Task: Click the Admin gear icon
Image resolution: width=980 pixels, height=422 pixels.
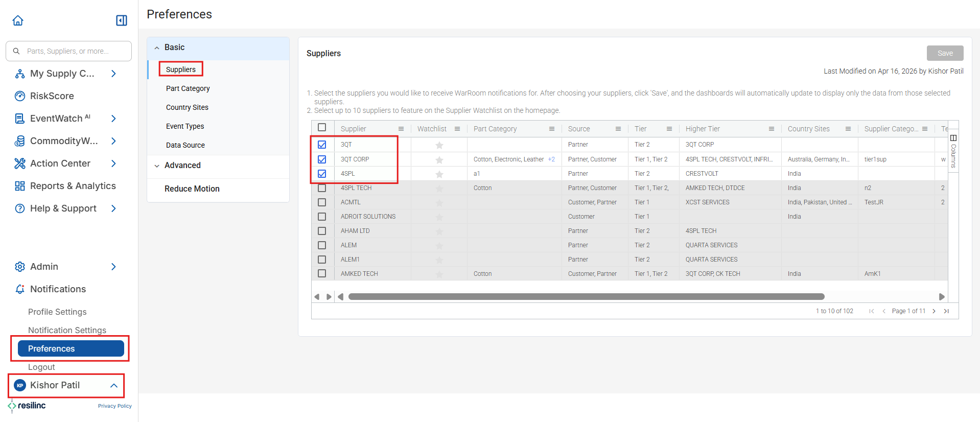Action: tap(20, 267)
